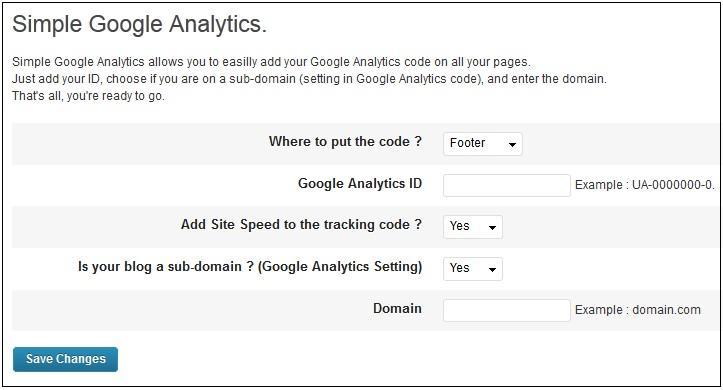
Task: Focus the Google Analytics ID text field
Action: click(x=506, y=185)
